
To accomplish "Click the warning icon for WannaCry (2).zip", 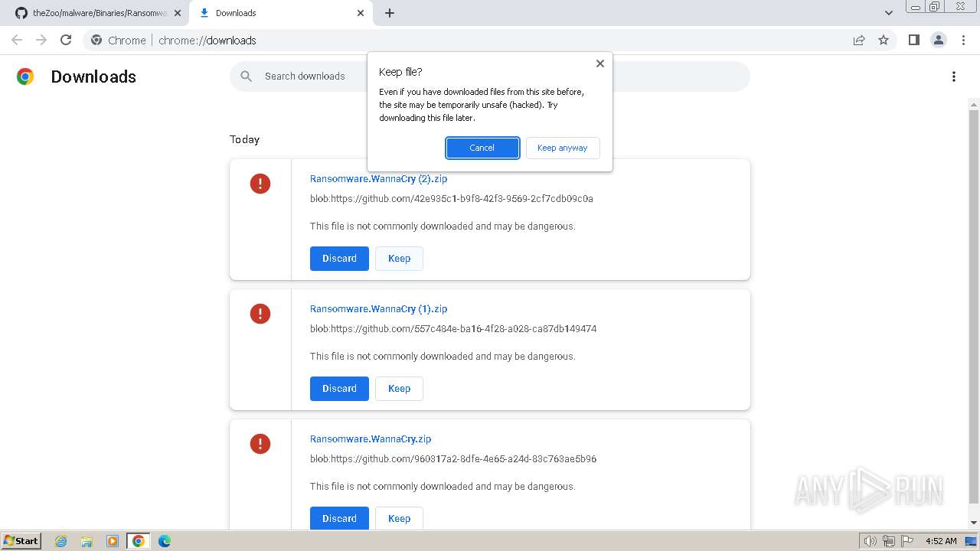I will pos(260,184).
